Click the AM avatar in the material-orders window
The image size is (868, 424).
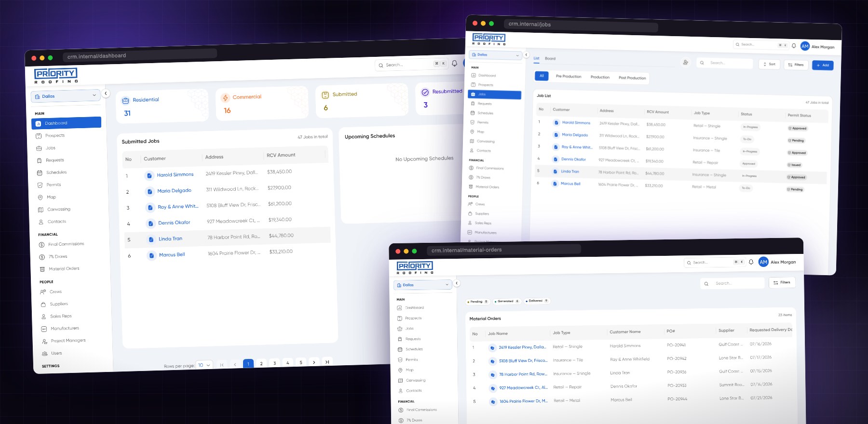click(763, 262)
